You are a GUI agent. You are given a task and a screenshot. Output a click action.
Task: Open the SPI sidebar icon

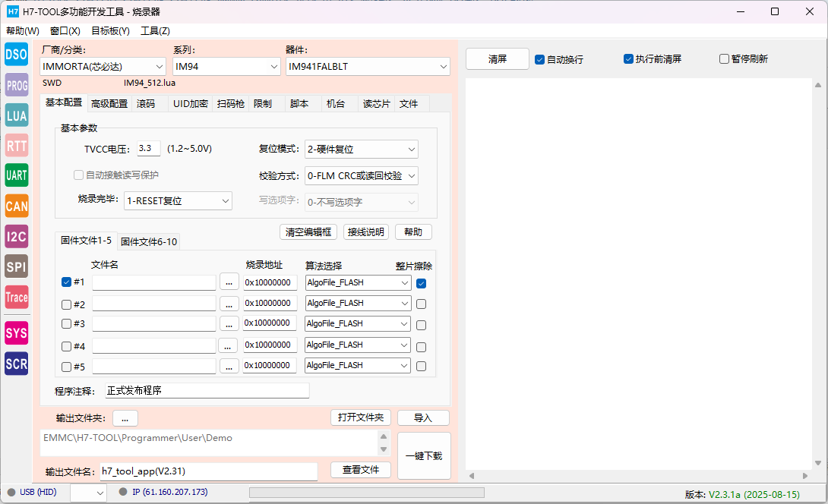17,266
